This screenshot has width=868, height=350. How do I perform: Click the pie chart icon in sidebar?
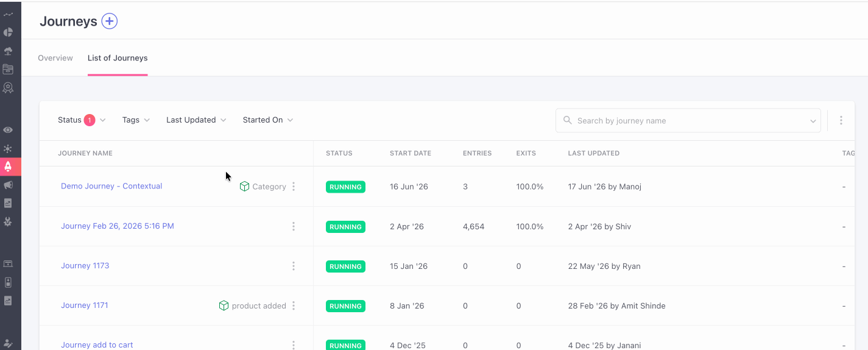point(8,32)
